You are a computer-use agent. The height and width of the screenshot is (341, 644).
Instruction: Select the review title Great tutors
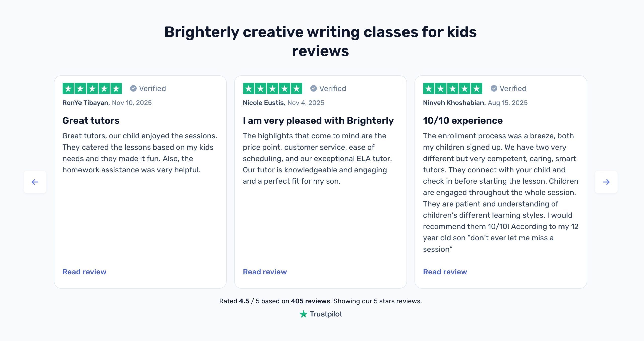point(91,121)
